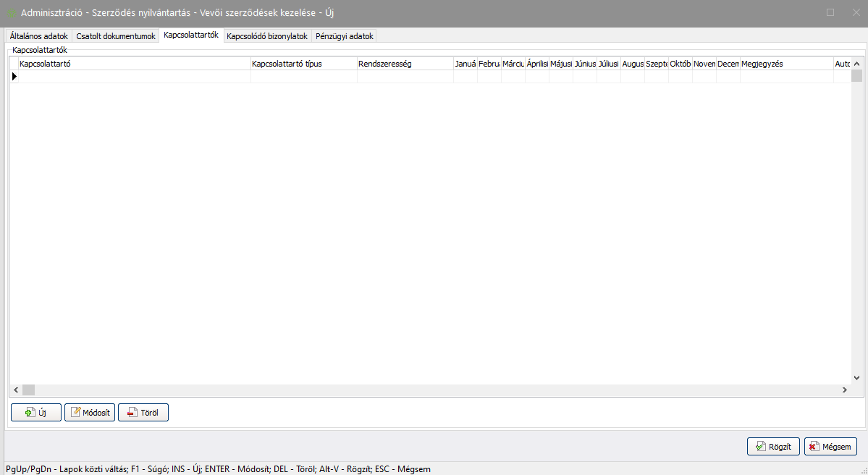Close the Vevői szerződések kezelése window
Image resolution: width=868 pixels, height=475 pixels.
click(x=855, y=12)
